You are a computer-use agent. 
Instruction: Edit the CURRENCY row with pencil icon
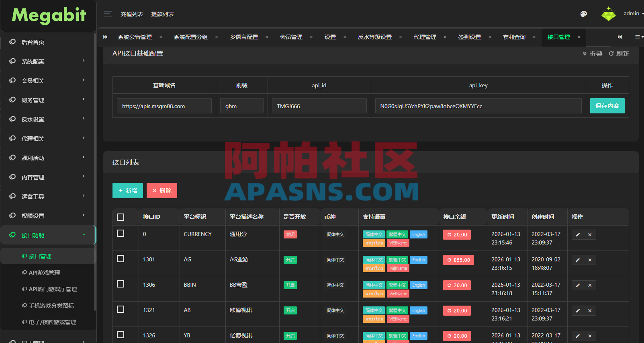(578, 235)
